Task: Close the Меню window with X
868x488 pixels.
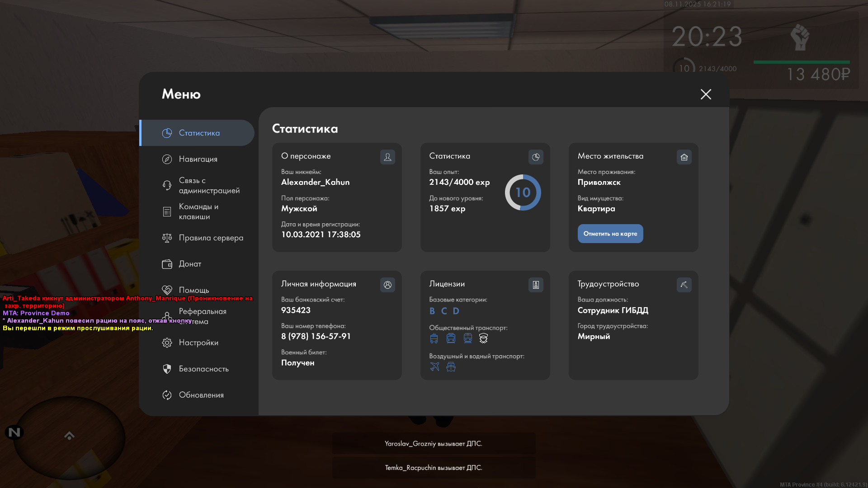Action: [x=706, y=94]
